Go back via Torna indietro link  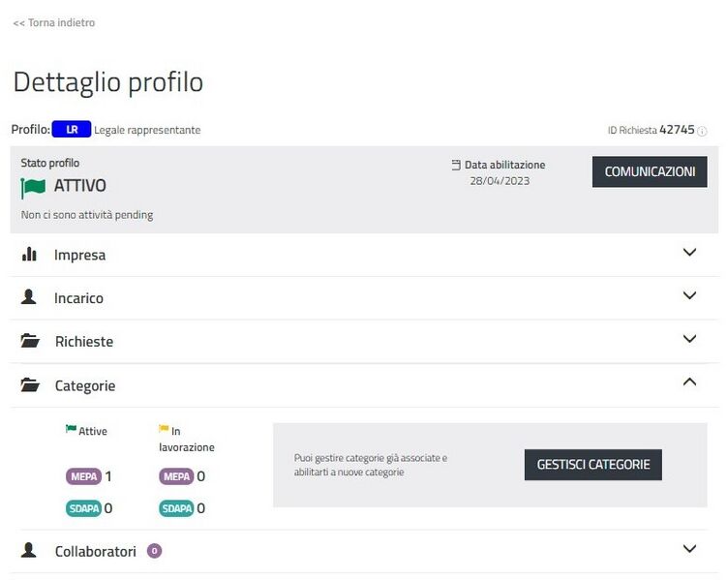coord(54,22)
